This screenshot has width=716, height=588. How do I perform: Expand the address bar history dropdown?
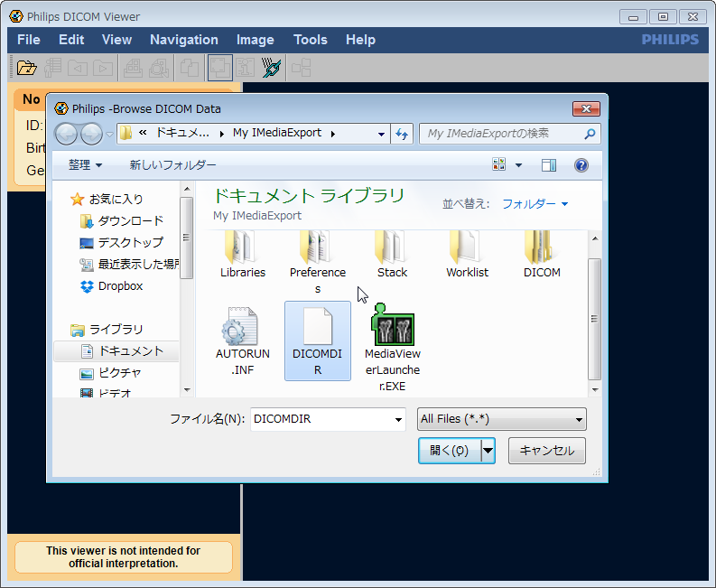(x=381, y=134)
